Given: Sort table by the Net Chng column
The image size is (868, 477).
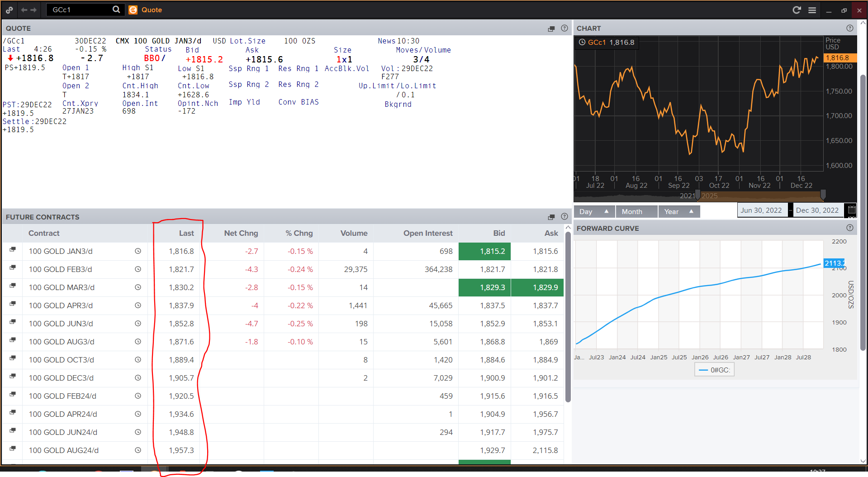Looking at the screenshot, I should coord(241,233).
